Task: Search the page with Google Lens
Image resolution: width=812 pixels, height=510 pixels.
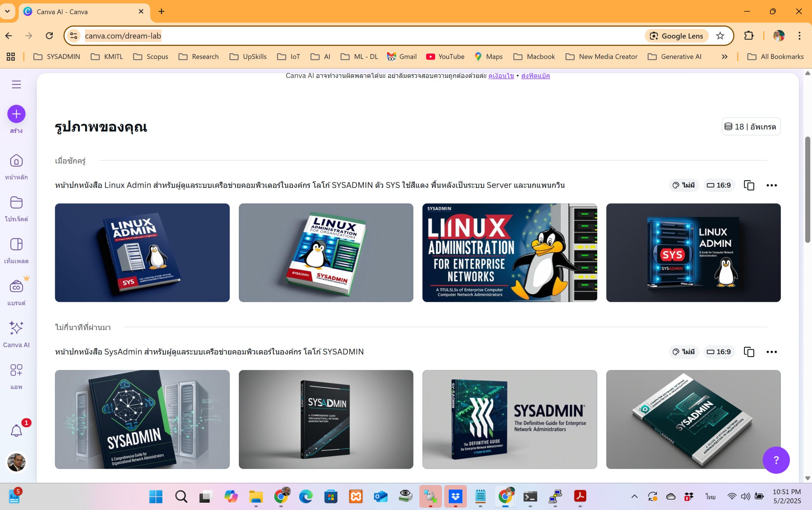Action: (677, 36)
